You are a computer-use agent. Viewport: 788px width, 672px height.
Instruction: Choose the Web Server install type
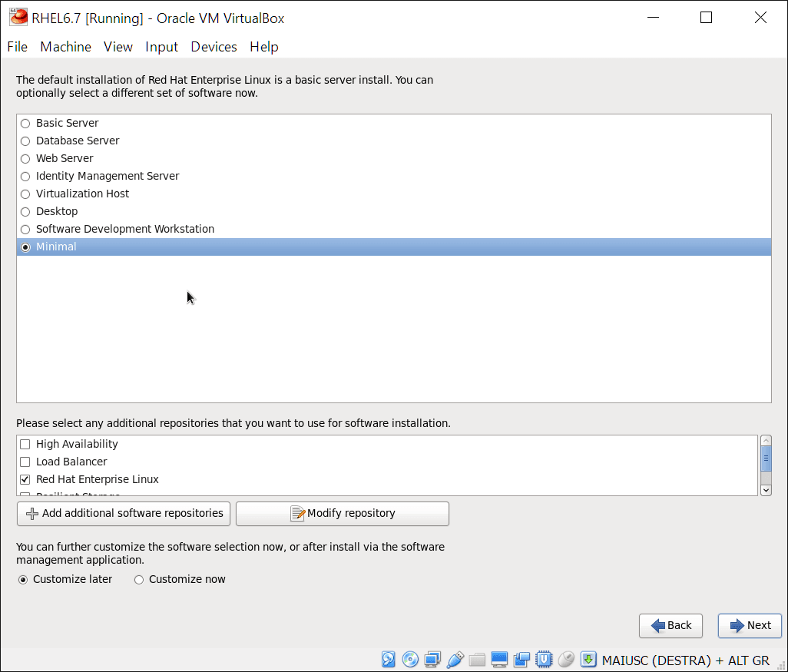click(x=25, y=159)
